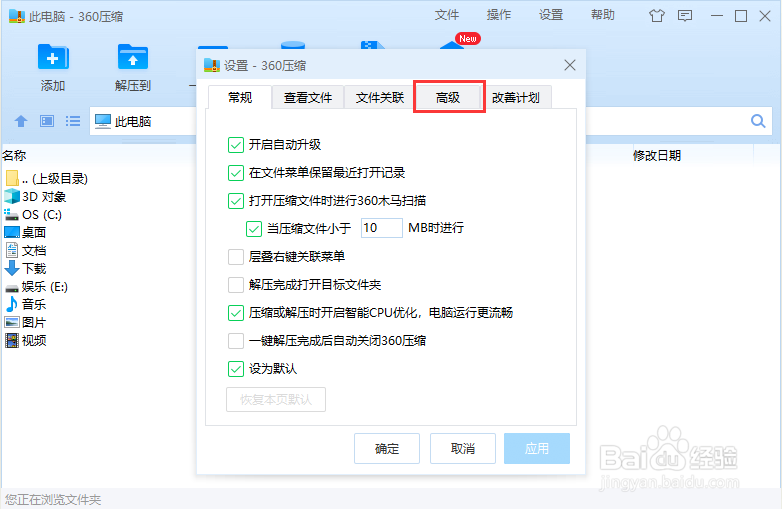Select the 桌面 folder
The image size is (782, 509).
pos(25,232)
